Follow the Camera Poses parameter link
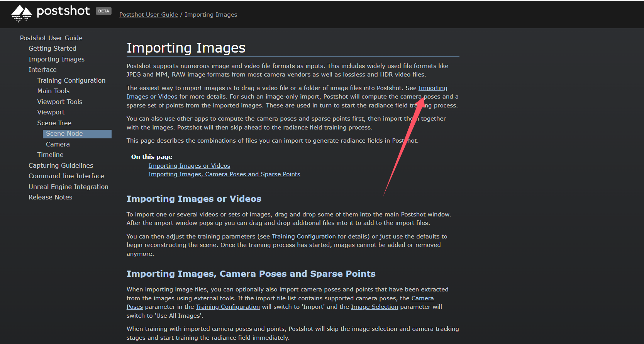The image size is (644, 344). [423, 298]
